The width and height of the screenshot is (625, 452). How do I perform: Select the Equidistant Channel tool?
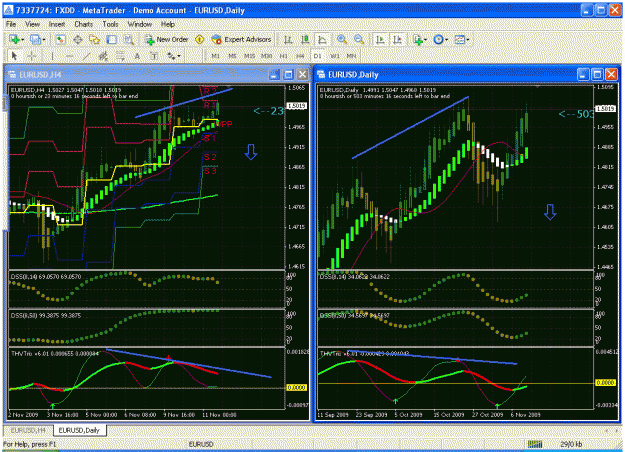pos(103,56)
